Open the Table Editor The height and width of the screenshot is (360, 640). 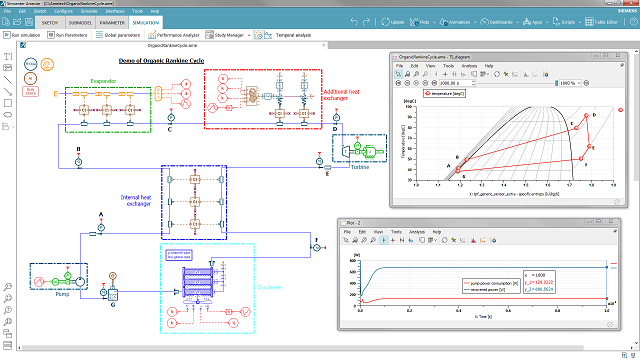(x=601, y=22)
